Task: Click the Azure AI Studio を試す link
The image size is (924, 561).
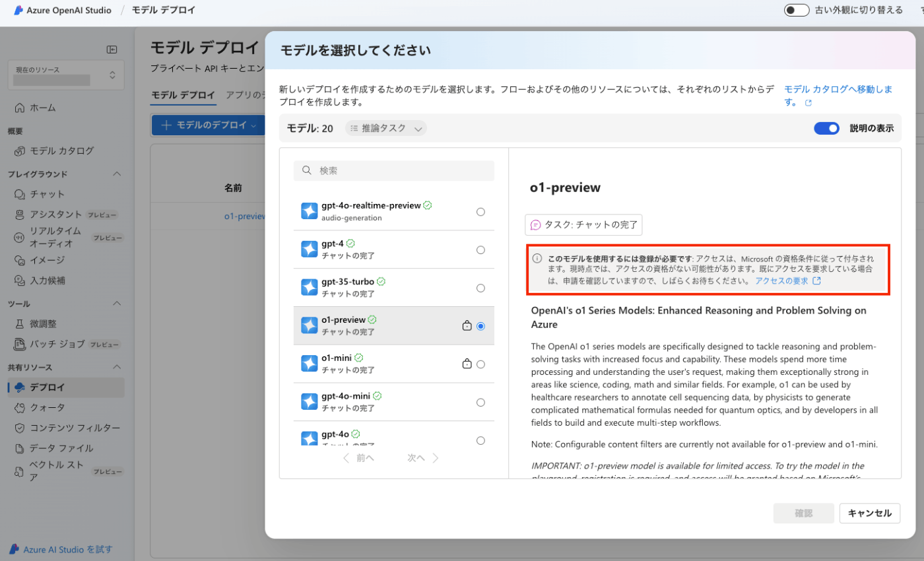Action: coord(68,549)
